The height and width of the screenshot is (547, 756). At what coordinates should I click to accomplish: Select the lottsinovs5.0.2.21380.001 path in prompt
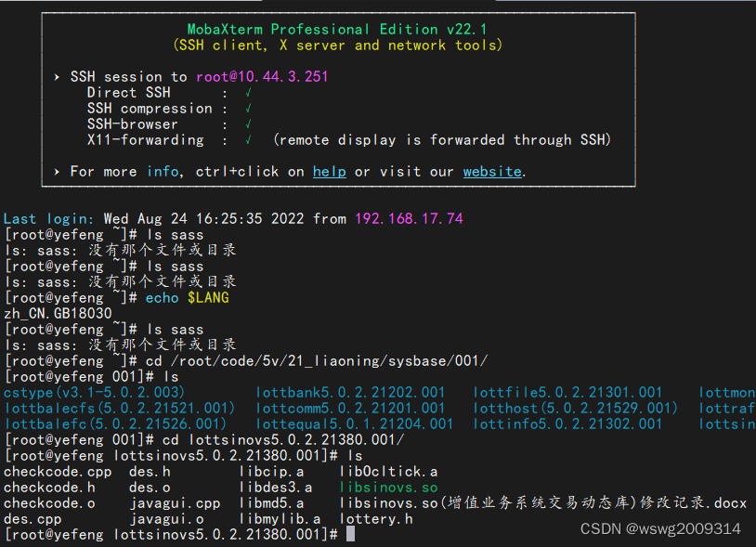coord(211,534)
